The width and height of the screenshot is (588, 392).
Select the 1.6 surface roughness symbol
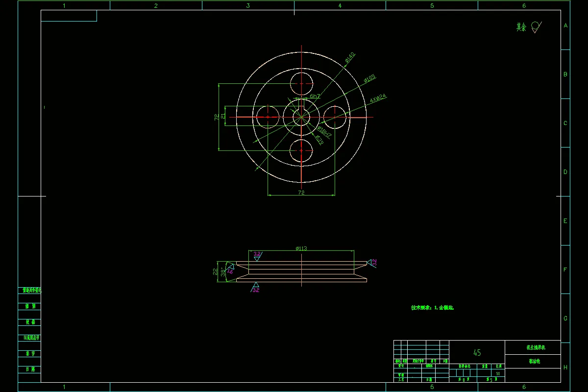click(230, 270)
